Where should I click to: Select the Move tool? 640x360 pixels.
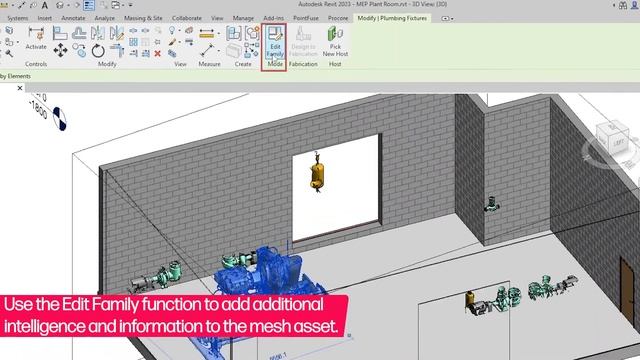click(x=60, y=51)
